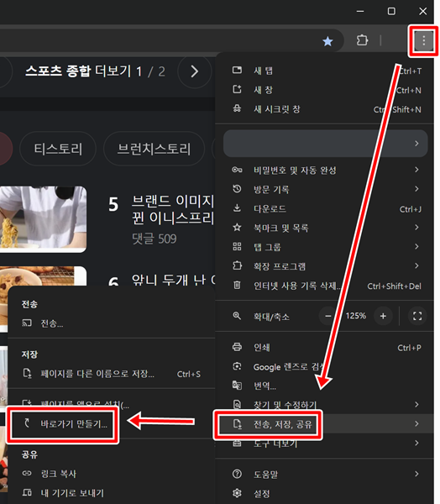Select Google 렌즈로 검색 item
This screenshot has height=504, width=440.
(x=325, y=366)
